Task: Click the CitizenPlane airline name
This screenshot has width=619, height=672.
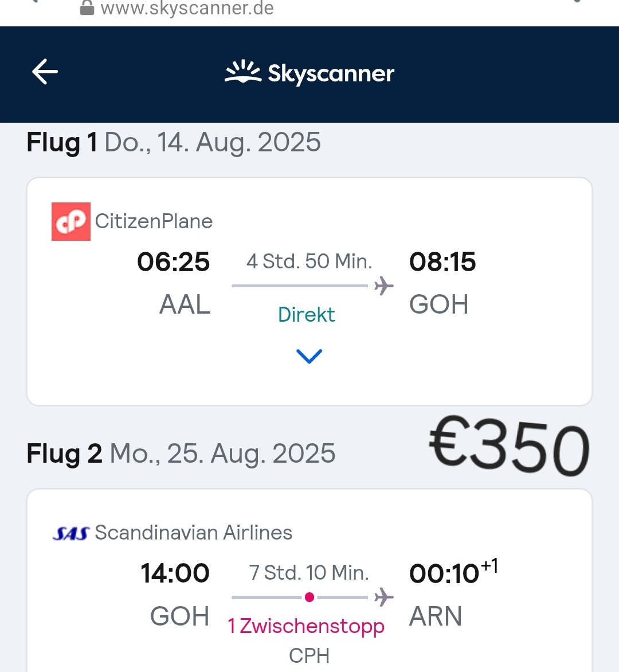Action: click(154, 221)
